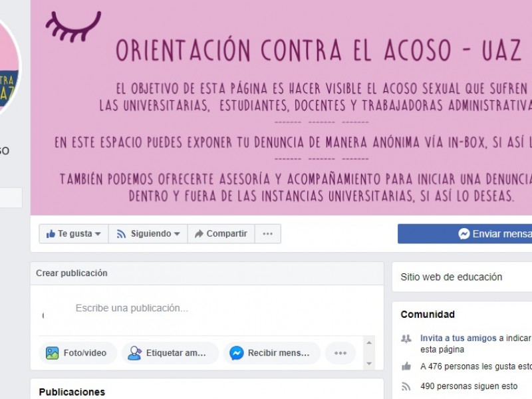Click the Messenger icon in Enviar mensaje
This screenshot has width=532, height=399.
coord(464,233)
